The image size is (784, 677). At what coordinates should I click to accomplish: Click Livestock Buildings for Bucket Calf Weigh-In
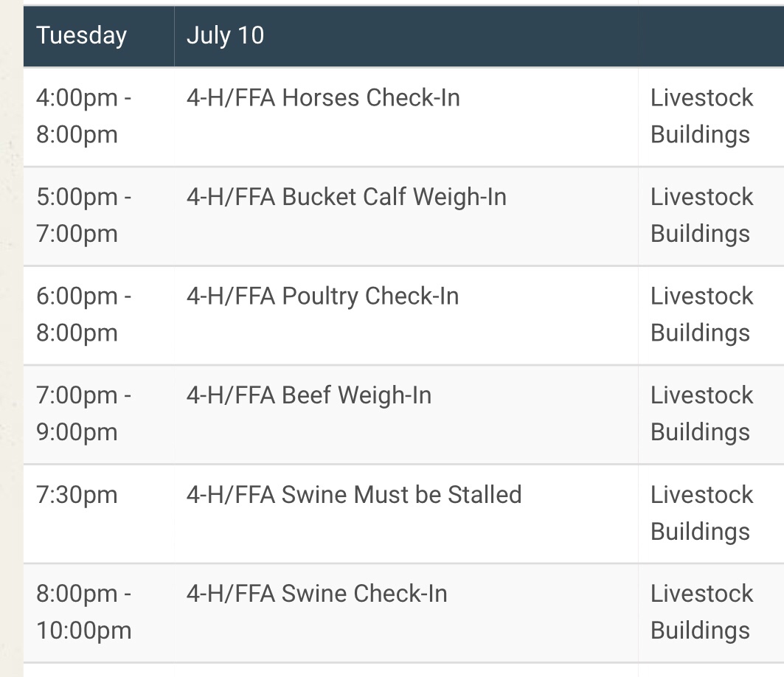[x=701, y=215]
